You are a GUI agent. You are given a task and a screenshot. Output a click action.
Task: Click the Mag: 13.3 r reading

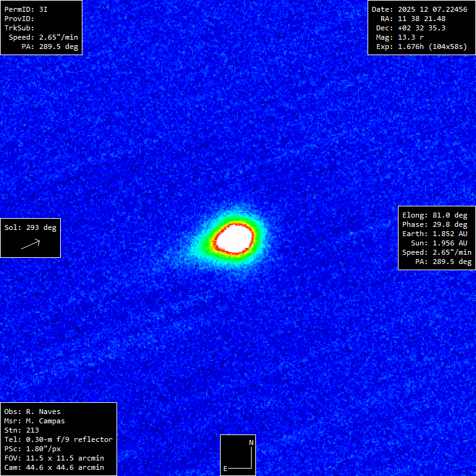[400, 37]
